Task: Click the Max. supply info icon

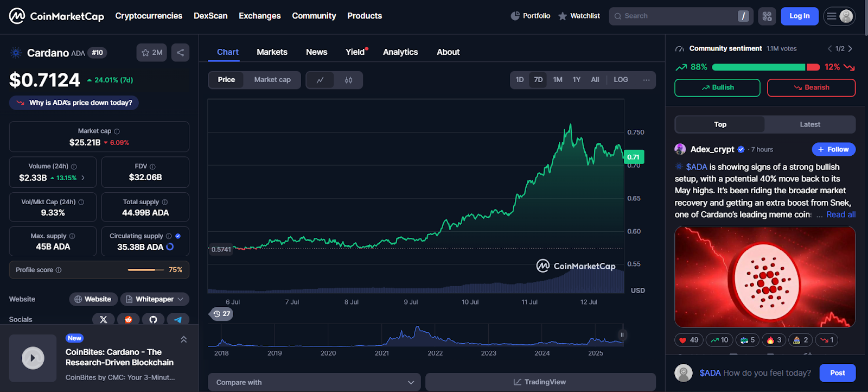Action: pyautogui.click(x=72, y=236)
